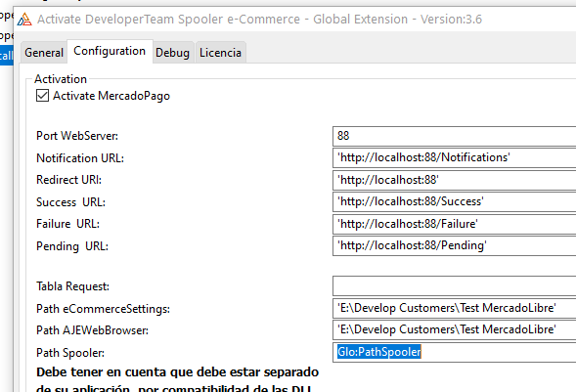Click the Path AJEWebBrowser input
576x392 pixels.
(455, 330)
